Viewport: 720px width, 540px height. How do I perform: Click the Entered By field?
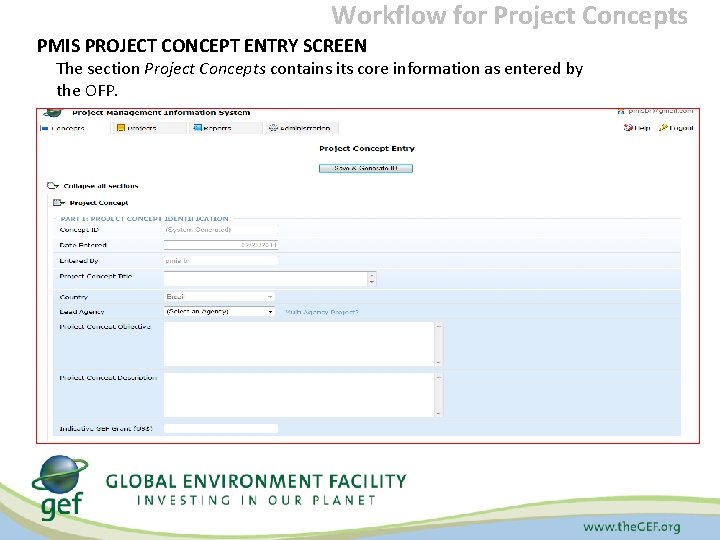click(220, 261)
